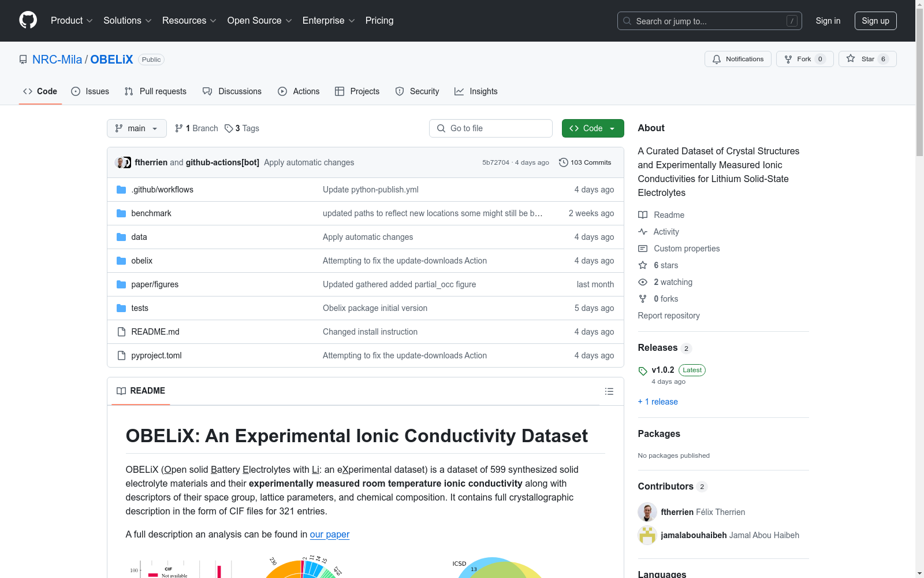Click the Go to file input

(x=491, y=128)
